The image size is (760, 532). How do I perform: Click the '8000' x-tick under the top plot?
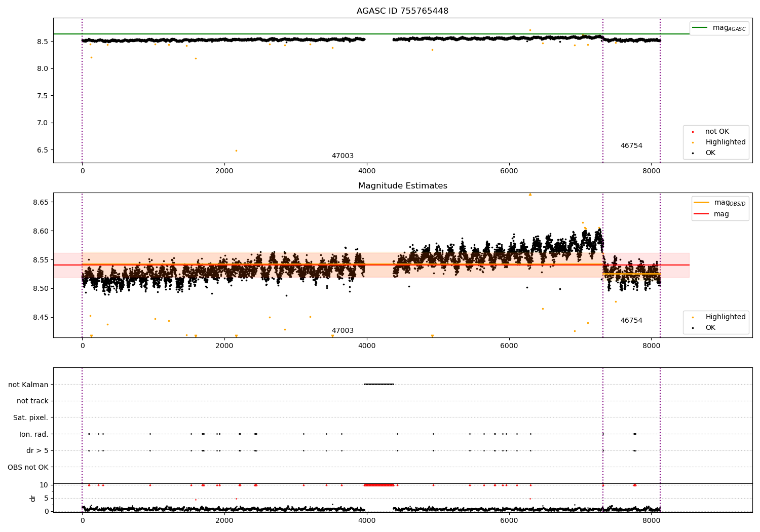click(652, 171)
